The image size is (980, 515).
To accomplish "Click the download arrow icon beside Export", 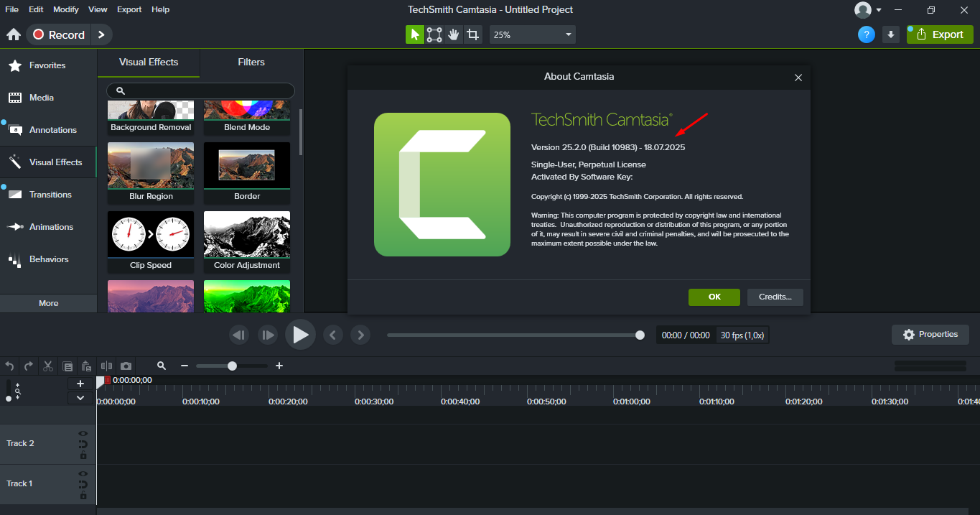I will [x=891, y=34].
